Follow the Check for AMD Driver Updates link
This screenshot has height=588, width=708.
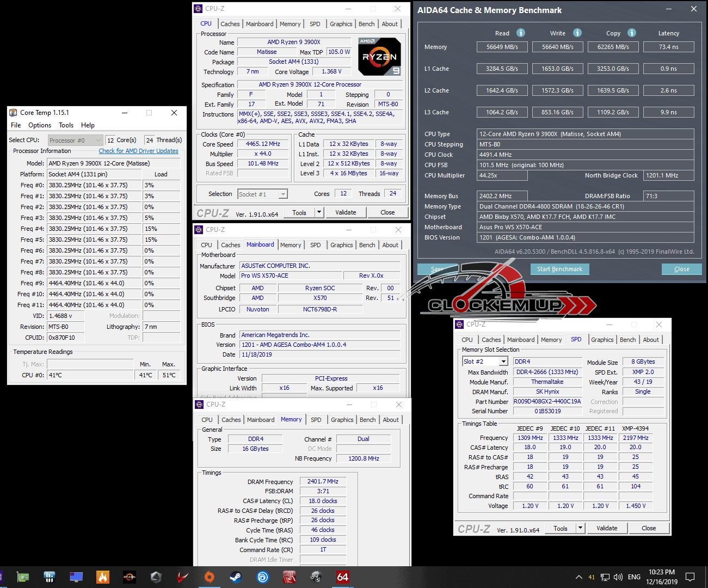(x=138, y=151)
